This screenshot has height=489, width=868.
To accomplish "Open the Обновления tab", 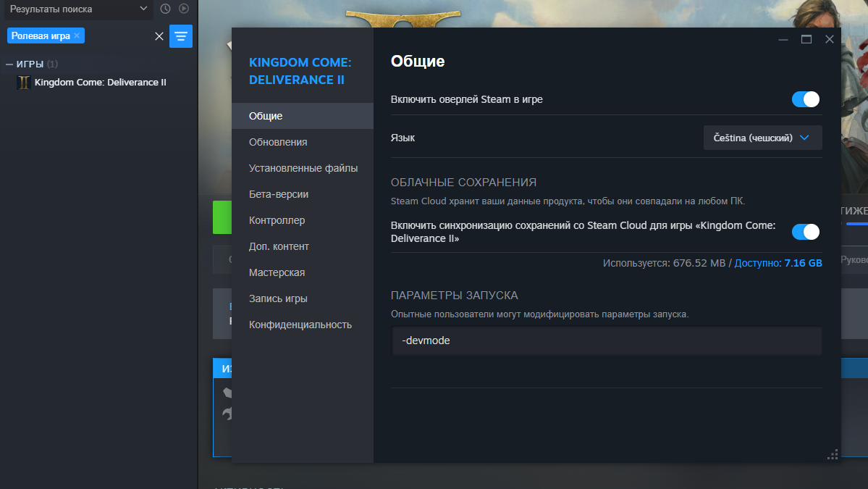I will (x=303, y=142).
